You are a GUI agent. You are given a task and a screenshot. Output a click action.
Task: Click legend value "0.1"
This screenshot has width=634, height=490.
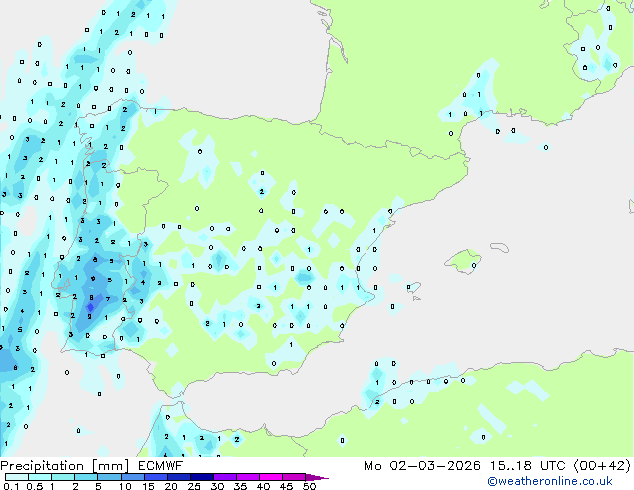coord(11,486)
